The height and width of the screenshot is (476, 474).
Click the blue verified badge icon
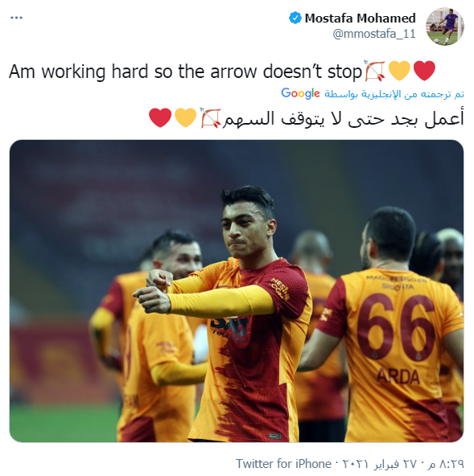click(295, 18)
